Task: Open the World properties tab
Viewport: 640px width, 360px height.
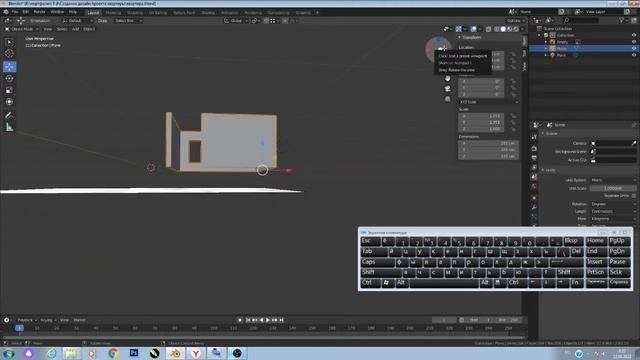Action: pos(534,187)
